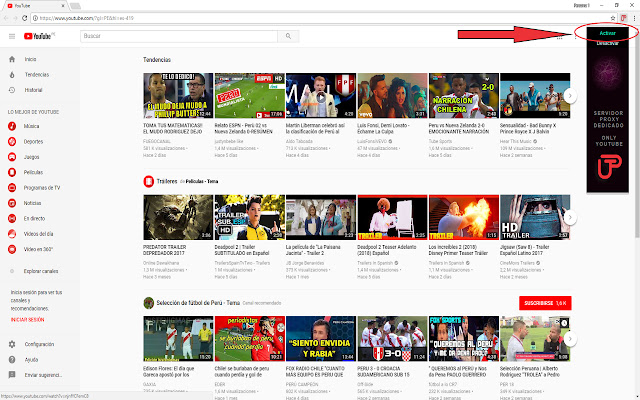
Task: Click the YouTube logo
Action: tap(39, 36)
